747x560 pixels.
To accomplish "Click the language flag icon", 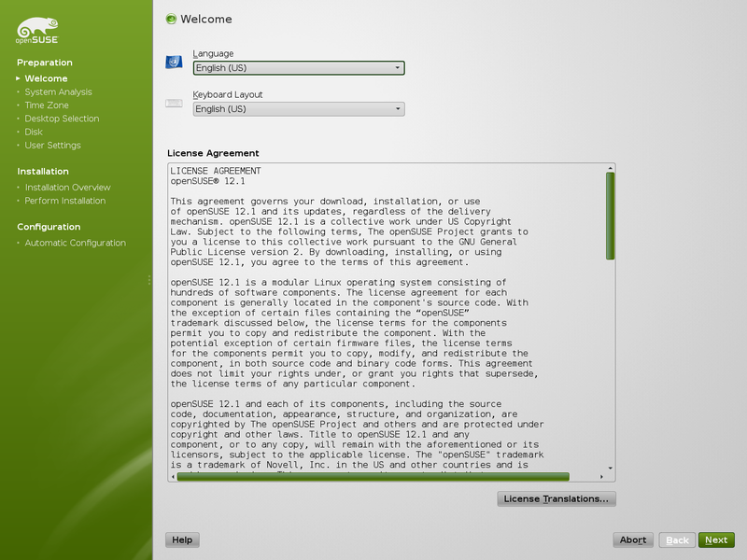I will point(174,62).
